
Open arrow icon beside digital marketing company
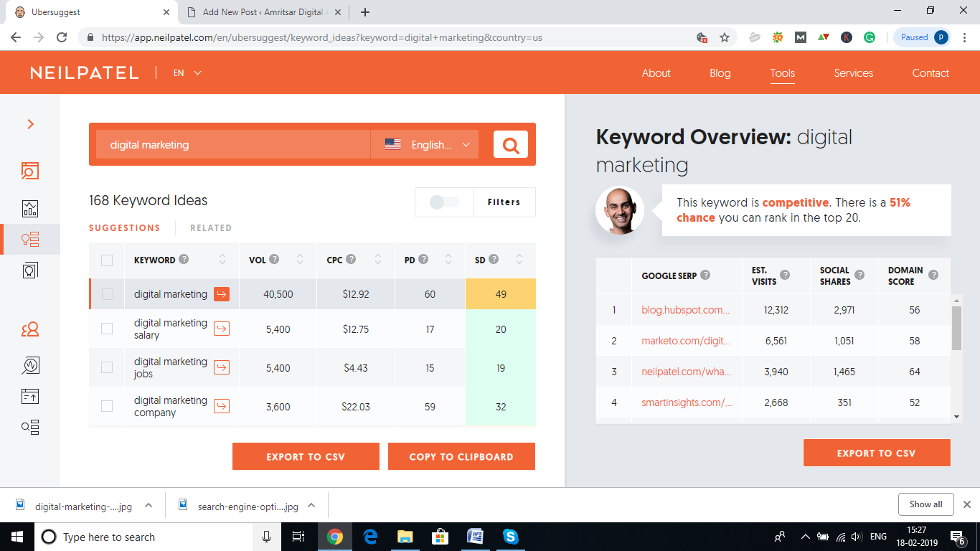222,406
